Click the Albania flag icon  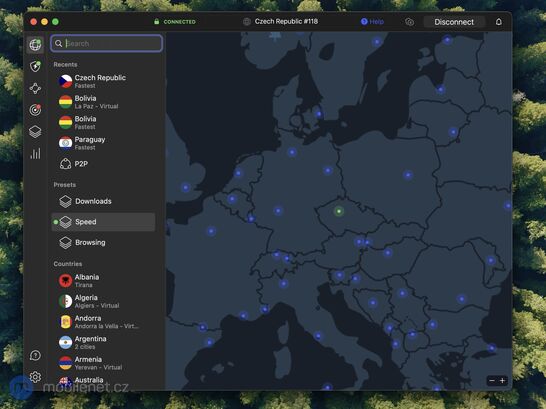coord(65,281)
